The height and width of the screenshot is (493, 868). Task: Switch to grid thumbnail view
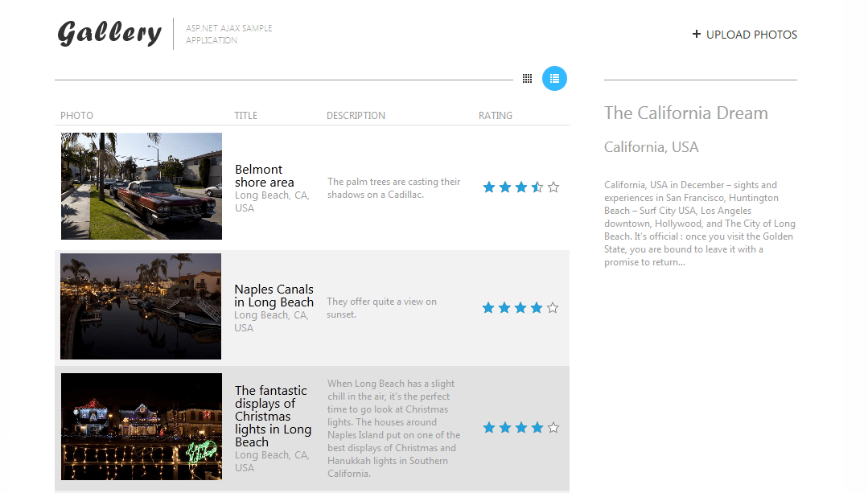pos(527,78)
